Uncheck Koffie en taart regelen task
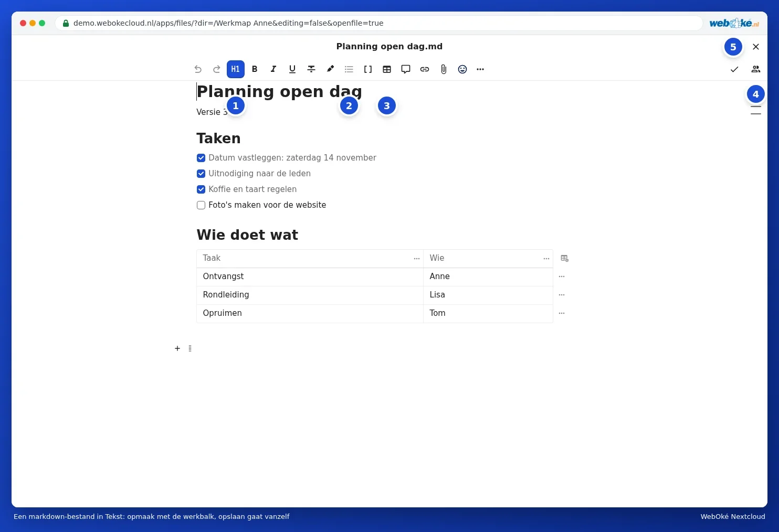 point(201,189)
